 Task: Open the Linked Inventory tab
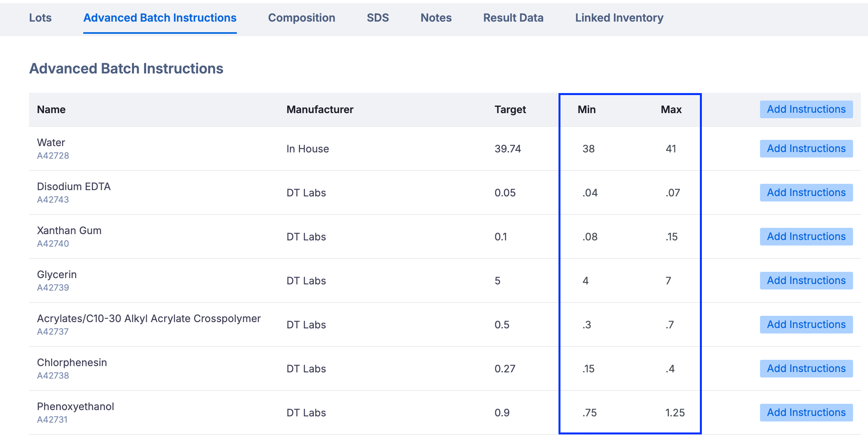619,18
